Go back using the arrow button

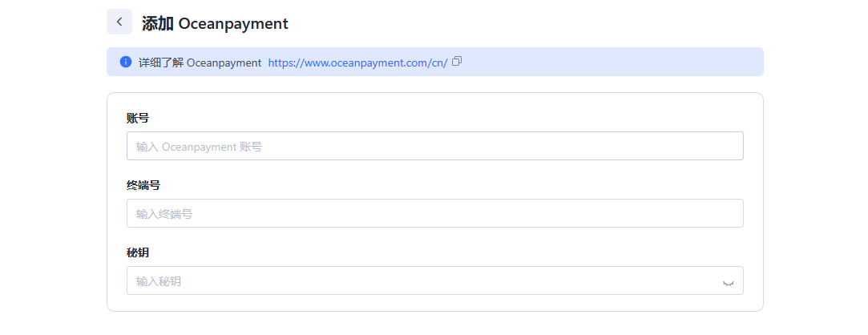pyautogui.click(x=119, y=22)
